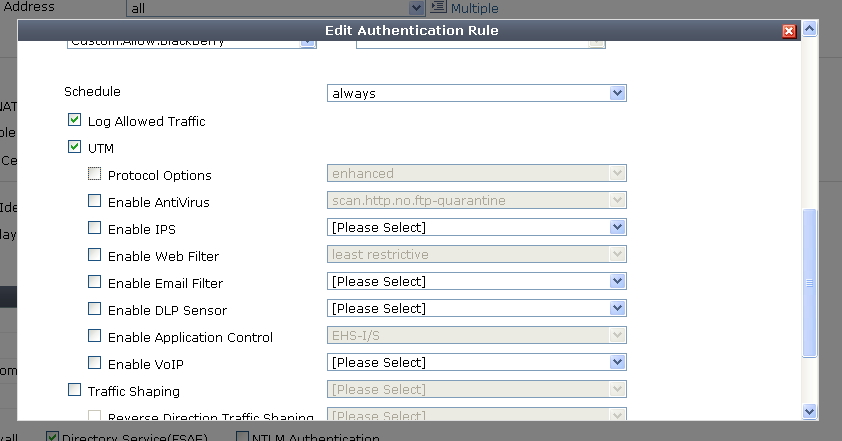Click the Edit Authentication Rule title text
Screen dimensions: 842x441
412,31
